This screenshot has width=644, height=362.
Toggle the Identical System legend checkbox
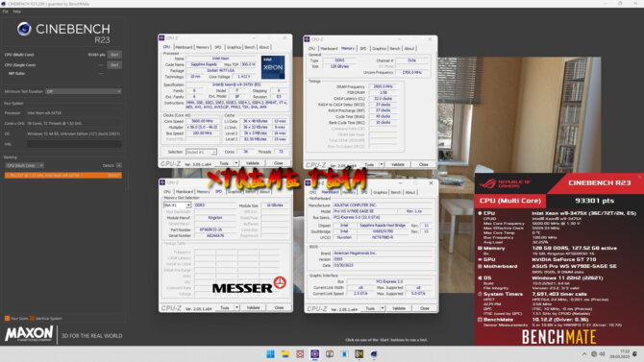(x=32, y=319)
